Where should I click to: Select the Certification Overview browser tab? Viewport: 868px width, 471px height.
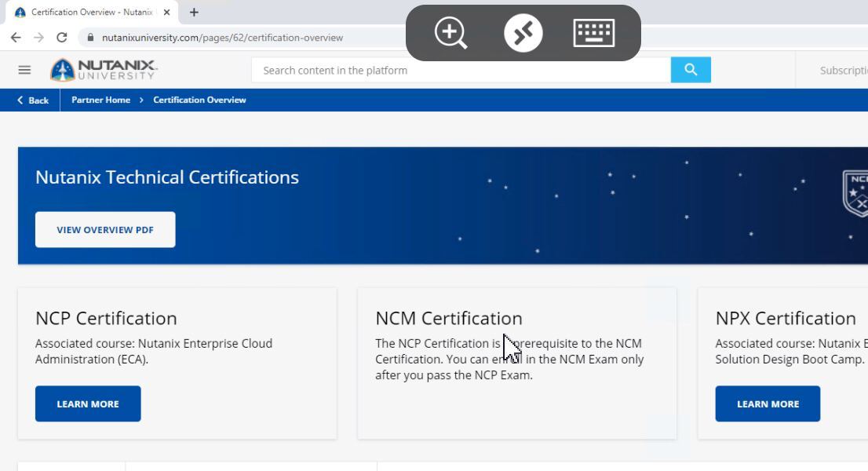(x=92, y=13)
